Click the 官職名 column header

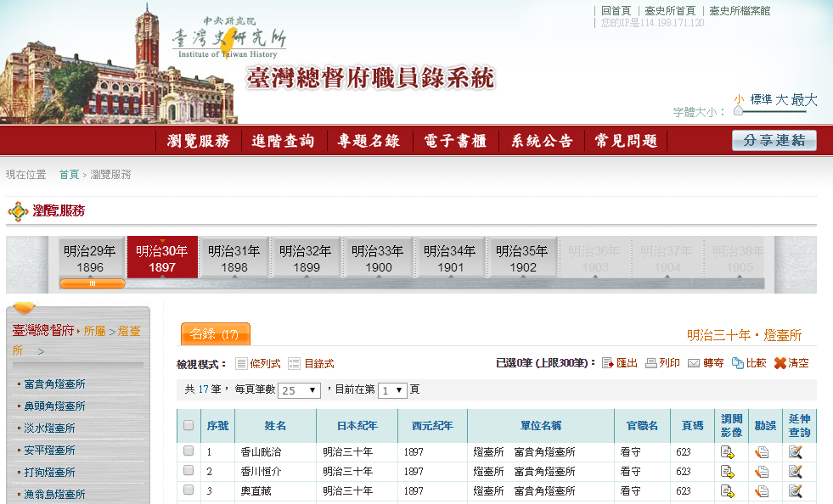click(x=642, y=426)
